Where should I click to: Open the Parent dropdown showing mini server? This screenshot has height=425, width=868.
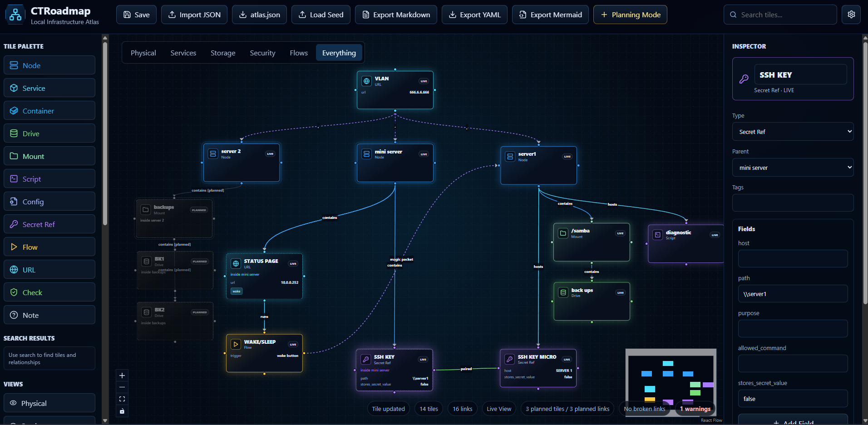point(793,168)
